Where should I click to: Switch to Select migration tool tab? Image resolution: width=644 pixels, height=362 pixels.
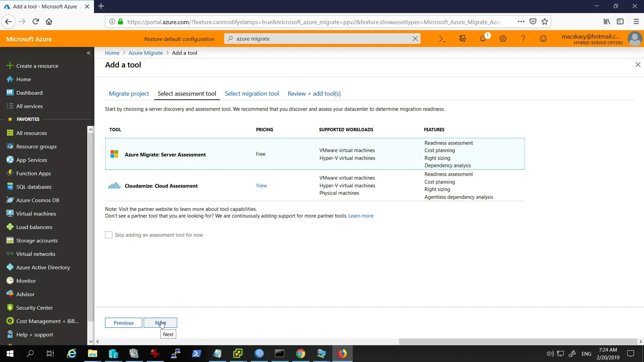tap(252, 94)
